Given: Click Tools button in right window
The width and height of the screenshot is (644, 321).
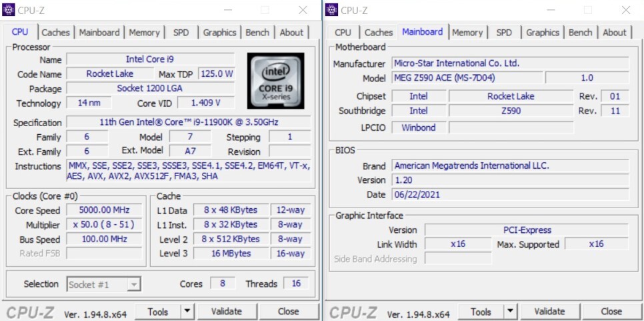Looking at the screenshot, I should (x=481, y=312).
